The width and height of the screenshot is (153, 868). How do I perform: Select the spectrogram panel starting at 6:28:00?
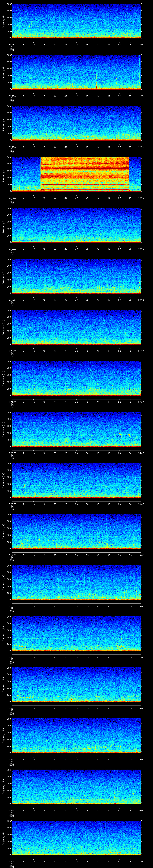(x=76, y=736)
